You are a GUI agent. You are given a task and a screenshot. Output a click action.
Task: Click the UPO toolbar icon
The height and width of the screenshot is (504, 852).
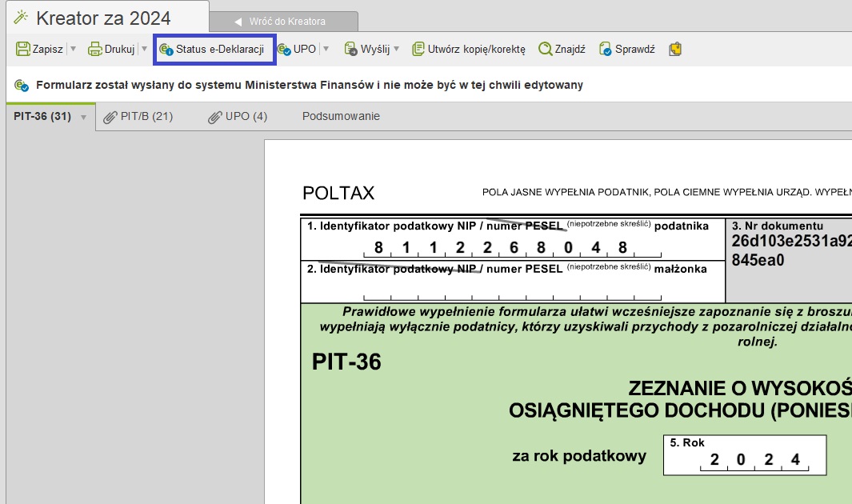coord(284,50)
